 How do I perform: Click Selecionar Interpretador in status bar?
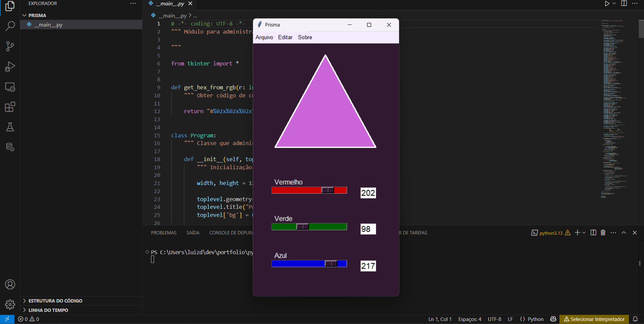pyautogui.click(x=594, y=319)
